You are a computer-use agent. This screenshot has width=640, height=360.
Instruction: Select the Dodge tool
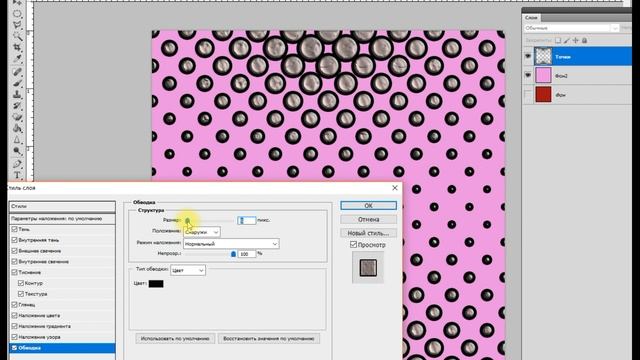(17, 152)
